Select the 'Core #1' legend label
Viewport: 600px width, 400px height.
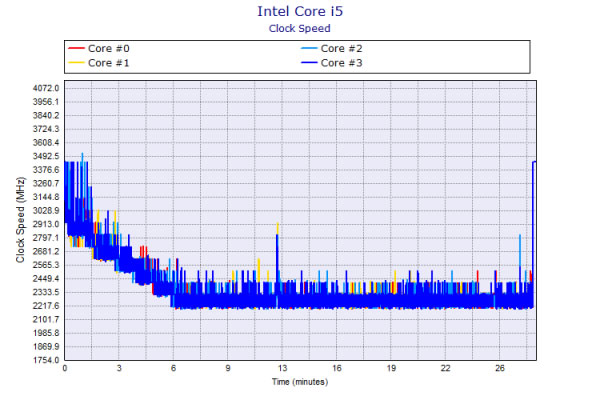pyautogui.click(x=109, y=63)
